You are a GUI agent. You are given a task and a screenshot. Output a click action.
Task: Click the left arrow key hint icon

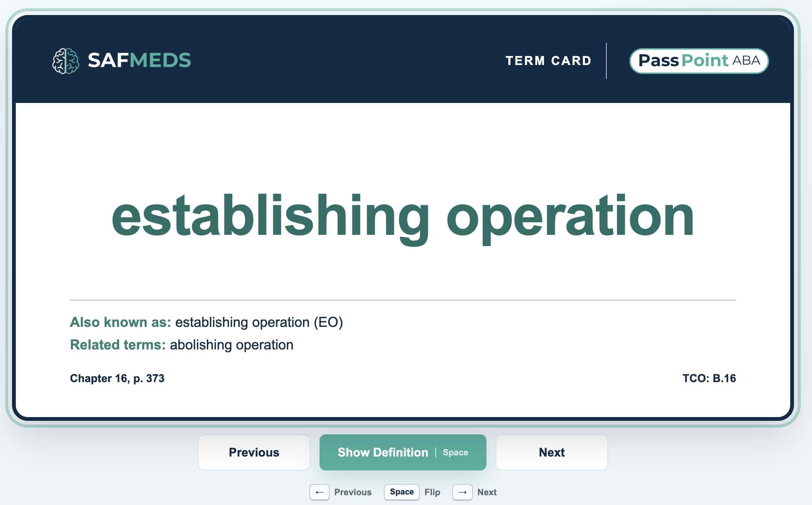[320, 492]
